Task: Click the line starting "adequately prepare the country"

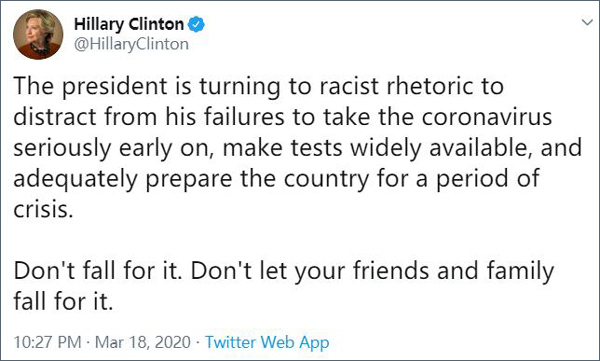Action: [x=277, y=179]
